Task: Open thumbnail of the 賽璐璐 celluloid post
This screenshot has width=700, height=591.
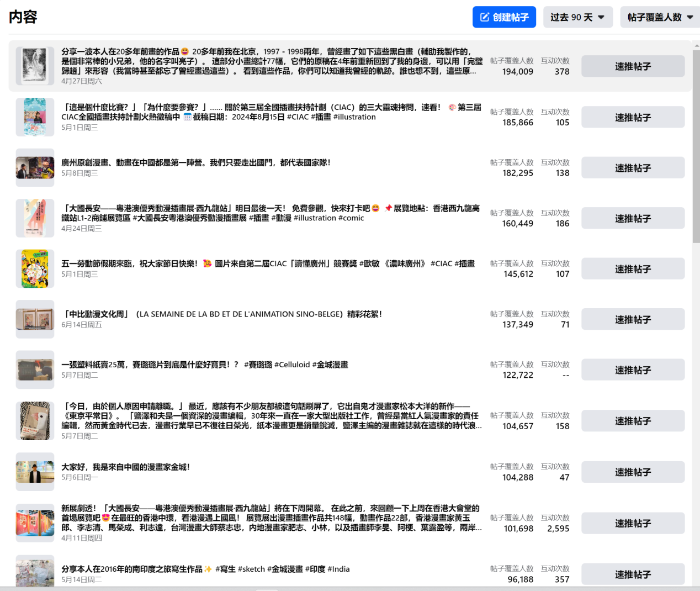Action: [35, 370]
